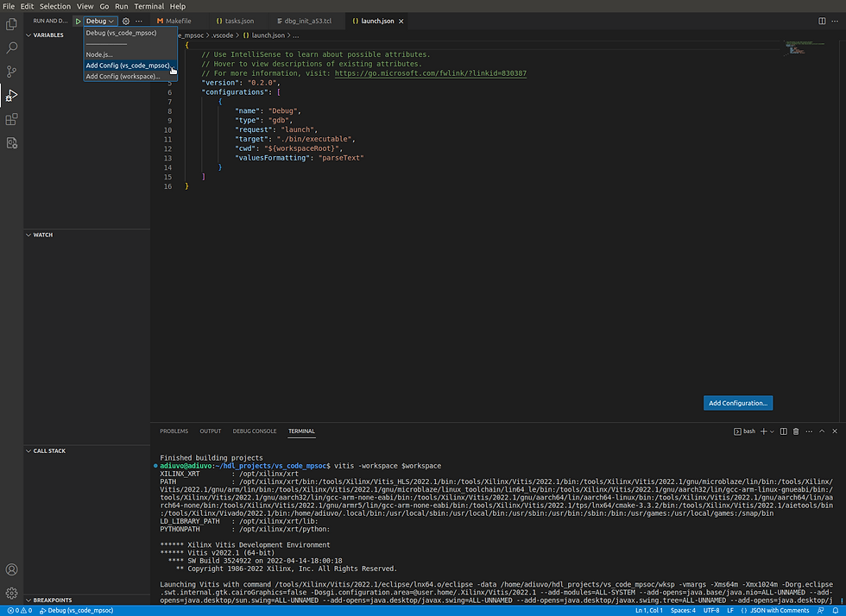This screenshot has width=846, height=616.
Task: Click the .vscode breadcrumb segment
Action: coord(223,35)
